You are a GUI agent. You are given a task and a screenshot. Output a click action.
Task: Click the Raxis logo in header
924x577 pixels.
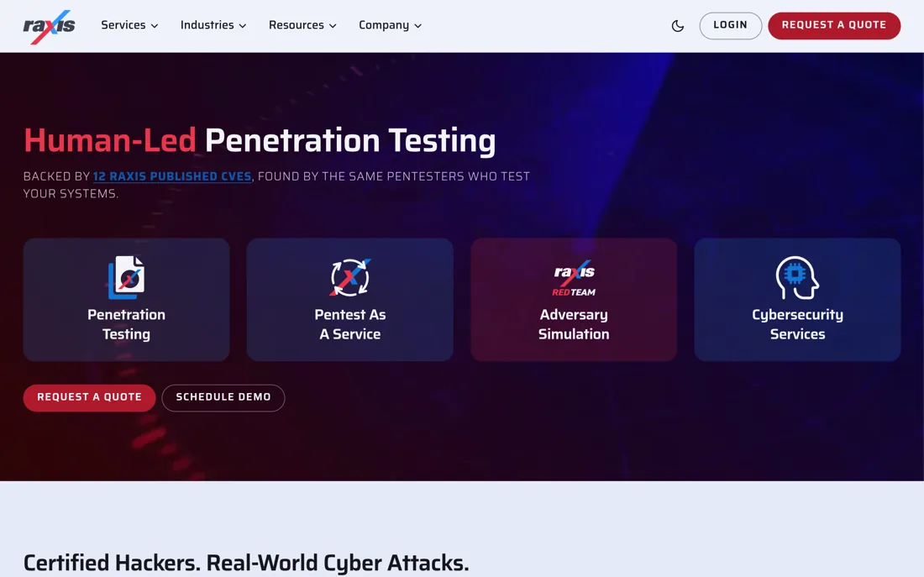[49, 27]
